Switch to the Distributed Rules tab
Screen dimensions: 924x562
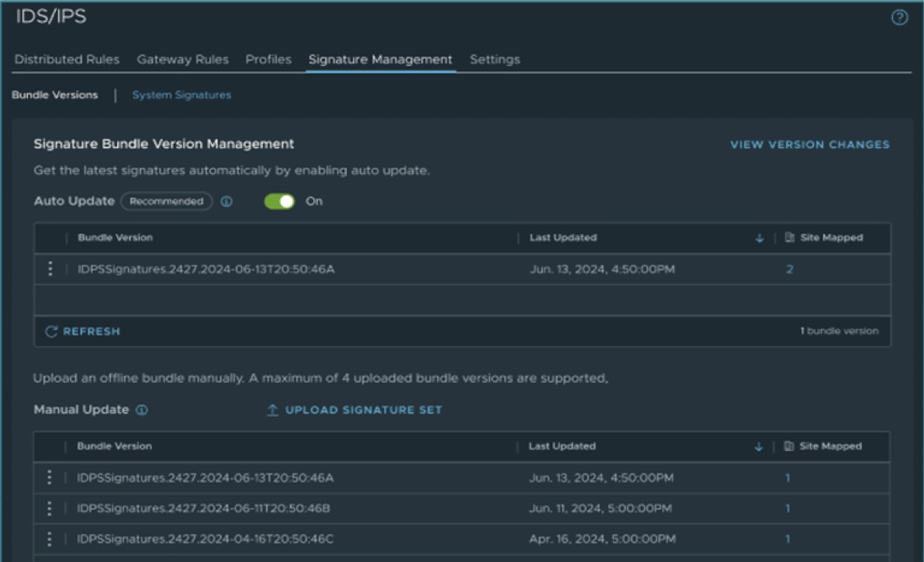[67, 60]
